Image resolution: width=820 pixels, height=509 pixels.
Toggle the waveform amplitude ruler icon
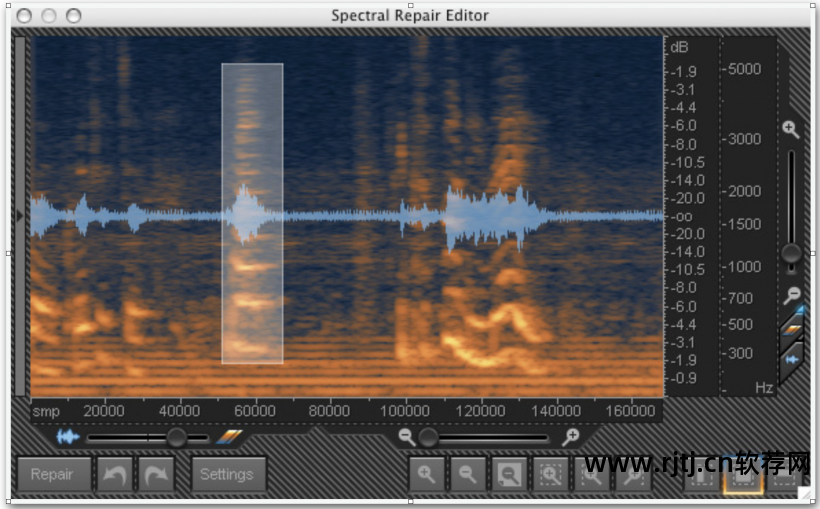(x=791, y=359)
